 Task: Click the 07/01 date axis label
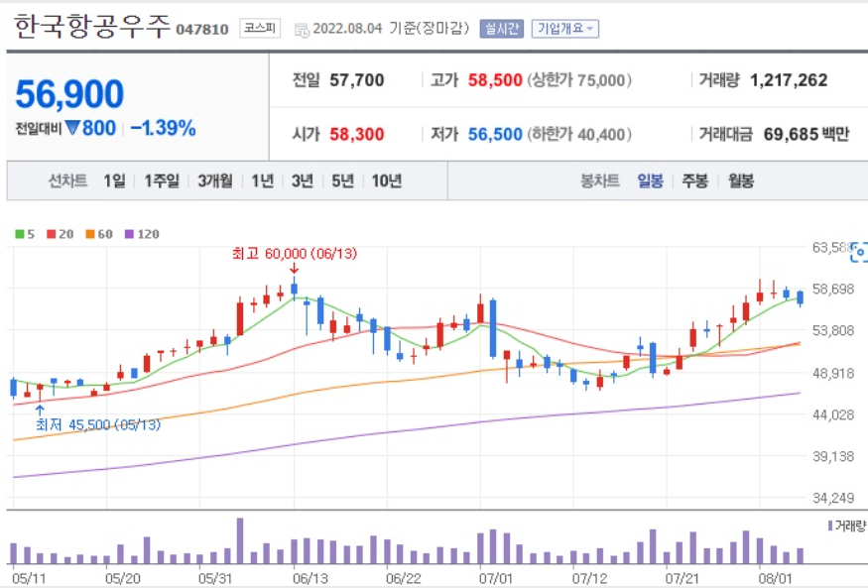[x=495, y=579]
